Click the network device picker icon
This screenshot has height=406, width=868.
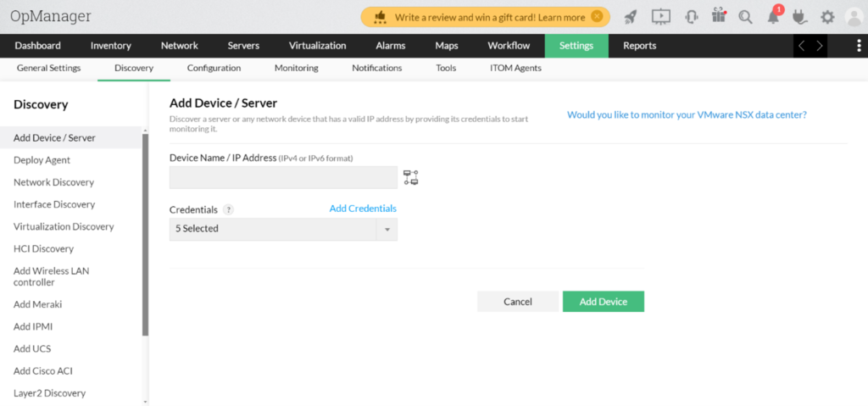click(x=411, y=177)
